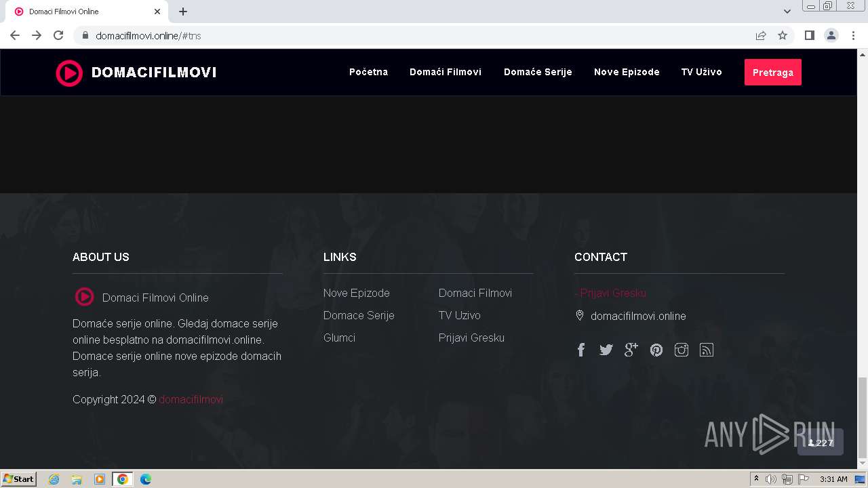Open Chrome three-dot menu
The width and height of the screenshot is (868, 488).
(853, 35)
